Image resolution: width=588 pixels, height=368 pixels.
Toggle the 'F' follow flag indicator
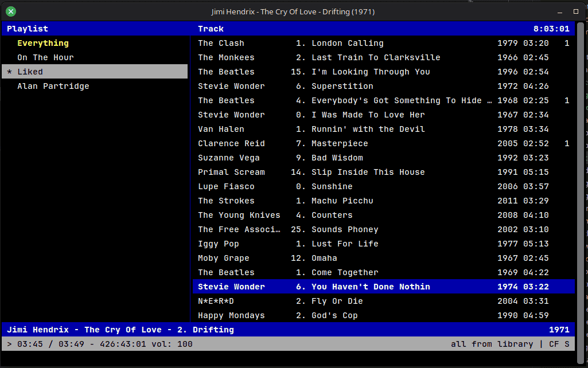point(558,344)
